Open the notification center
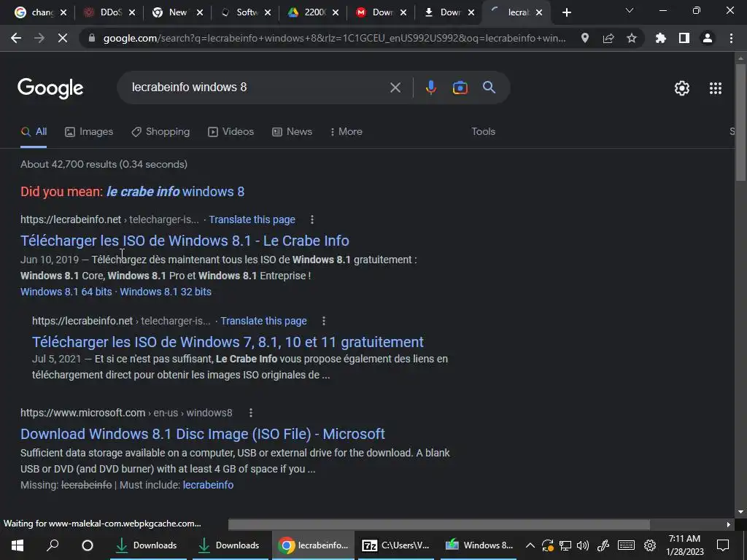The height and width of the screenshot is (560, 747). pyautogui.click(x=723, y=545)
